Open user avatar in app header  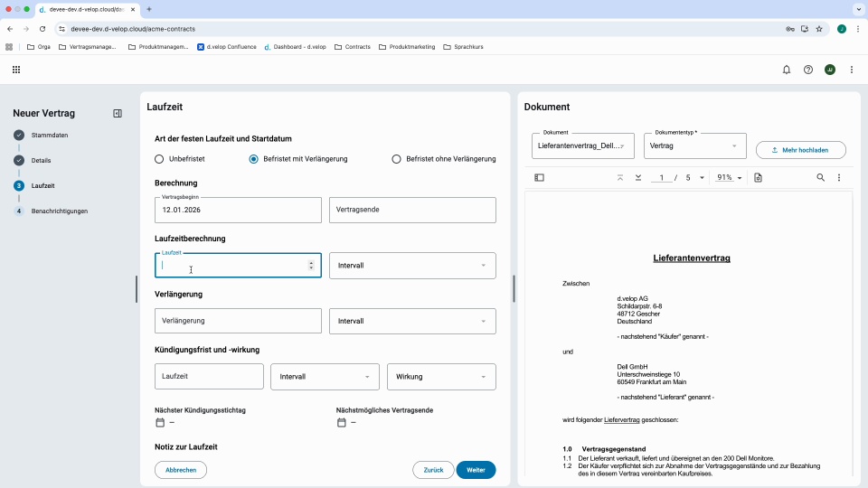point(830,70)
